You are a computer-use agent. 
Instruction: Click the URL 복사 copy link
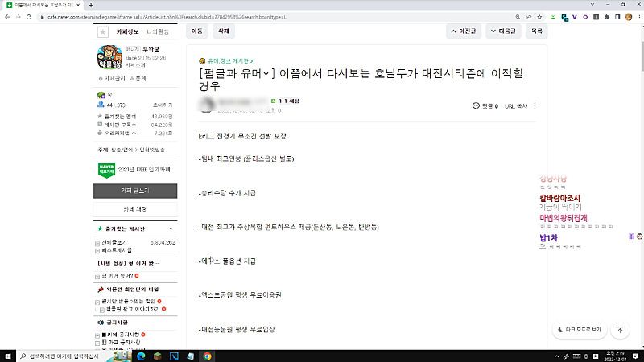[x=516, y=106]
